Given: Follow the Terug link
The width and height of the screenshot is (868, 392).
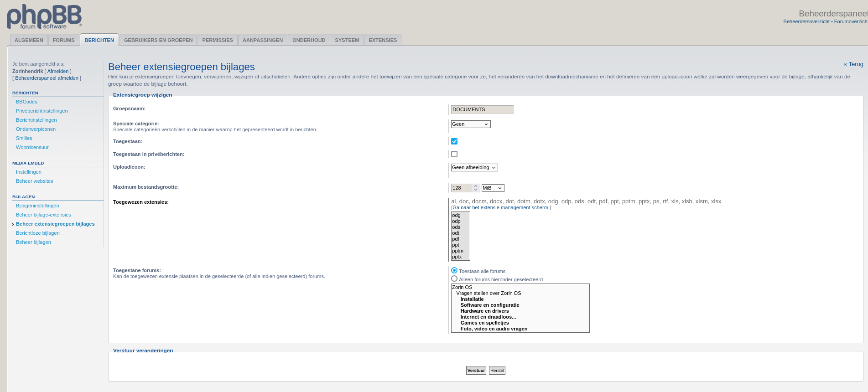Looking at the screenshot, I should click(x=853, y=64).
